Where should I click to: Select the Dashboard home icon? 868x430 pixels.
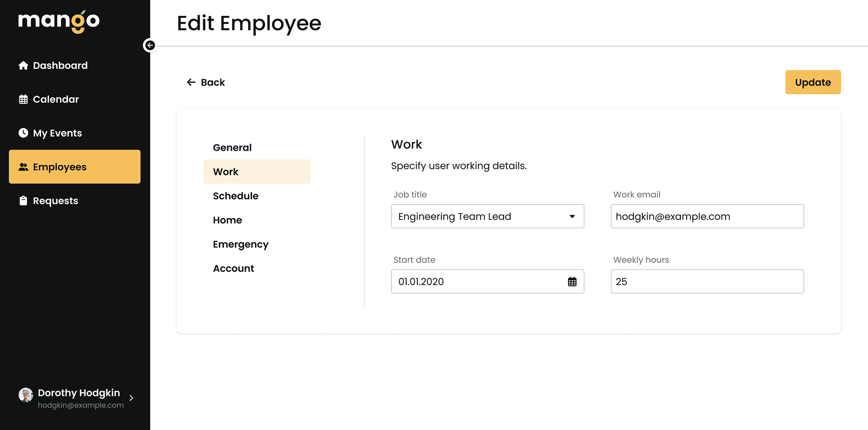coord(23,65)
